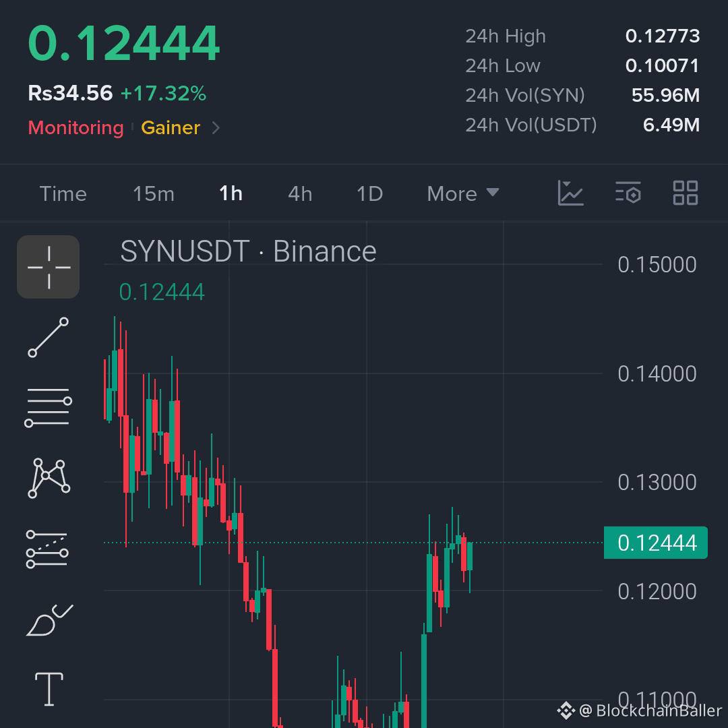The image size is (728, 728).
Task: Select the XABCD pattern tool
Action: tap(49, 478)
